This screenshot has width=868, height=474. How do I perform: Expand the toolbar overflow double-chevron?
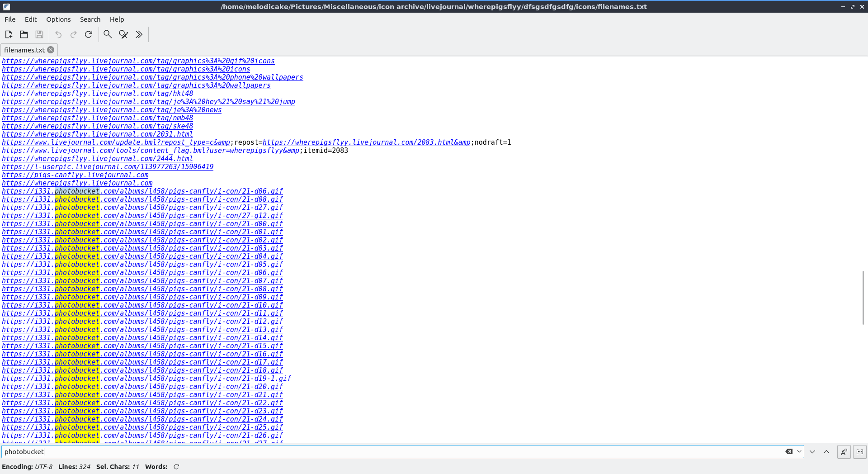(139, 34)
